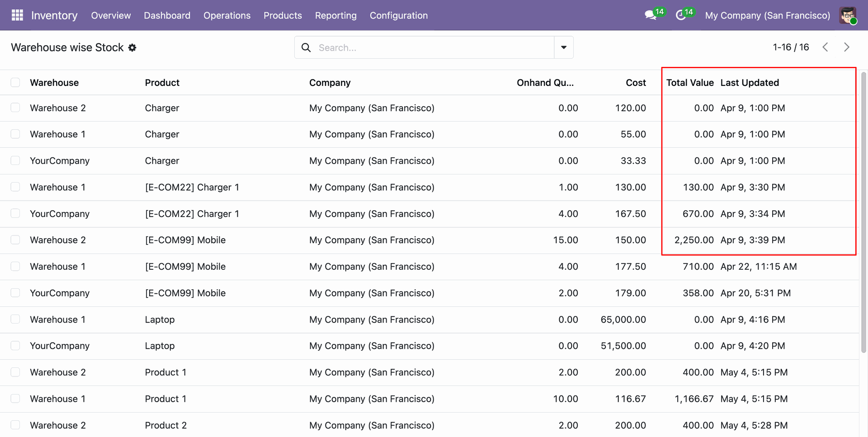This screenshot has width=868, height=437.
Task: Go to the next page arrow
Action: (846, 47)
